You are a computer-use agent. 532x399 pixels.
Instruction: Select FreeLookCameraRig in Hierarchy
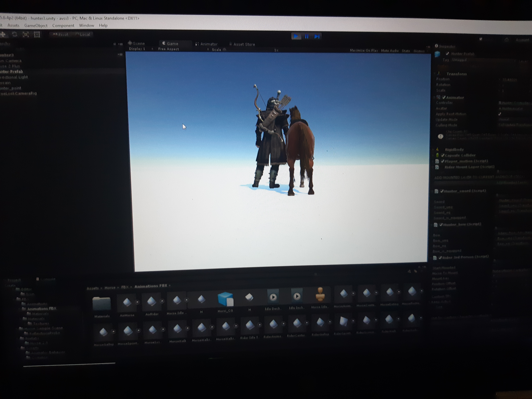(18, 93)
